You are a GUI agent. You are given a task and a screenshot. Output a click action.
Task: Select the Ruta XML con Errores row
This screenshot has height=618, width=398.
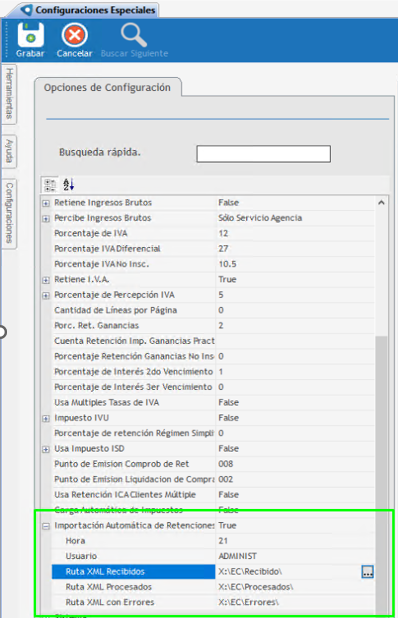(x=213, y=602)
